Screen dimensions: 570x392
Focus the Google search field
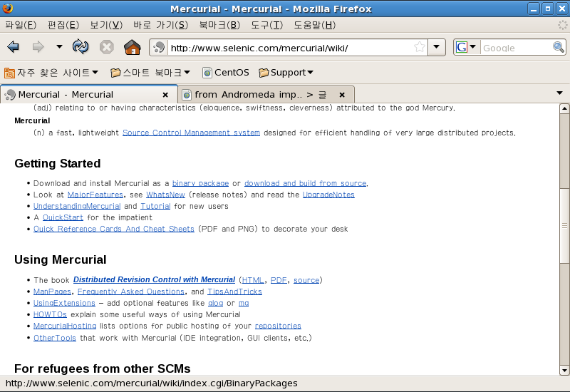(x=516, y=48)
